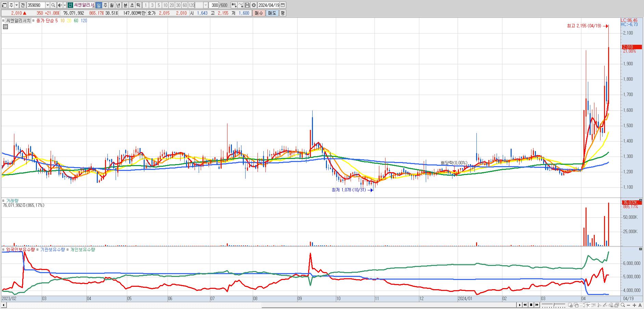Edit the date field 2024/04/19

coord(269,5)
